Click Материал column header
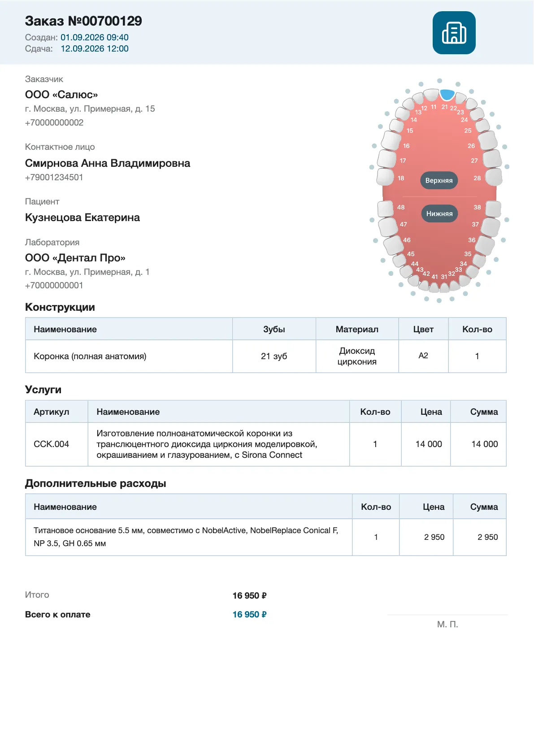 click(x=357, y=329)
